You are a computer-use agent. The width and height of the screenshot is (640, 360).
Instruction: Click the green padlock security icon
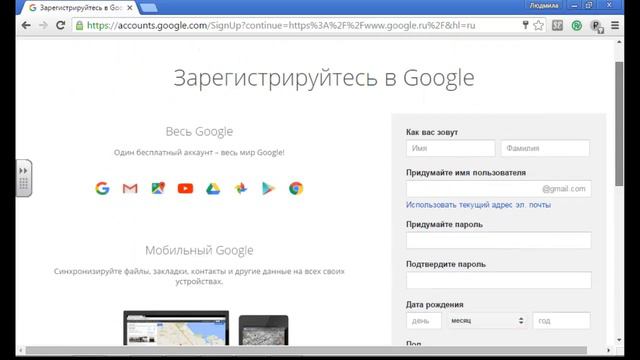point(80,25)
